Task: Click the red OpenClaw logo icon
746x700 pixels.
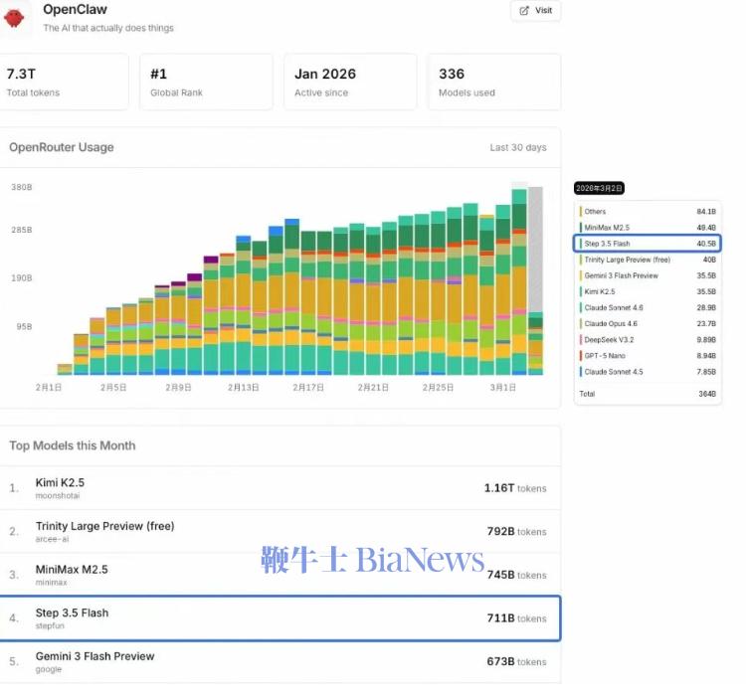Action: [13, 17]
